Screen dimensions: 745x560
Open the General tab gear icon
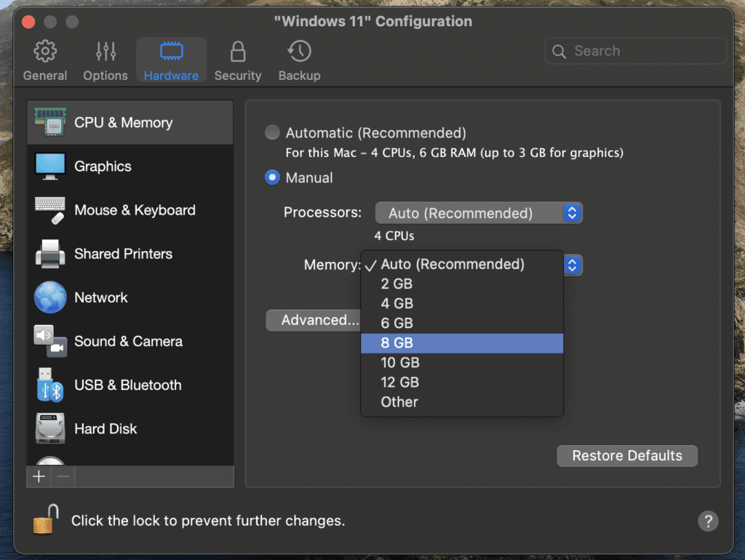point(45,52)
